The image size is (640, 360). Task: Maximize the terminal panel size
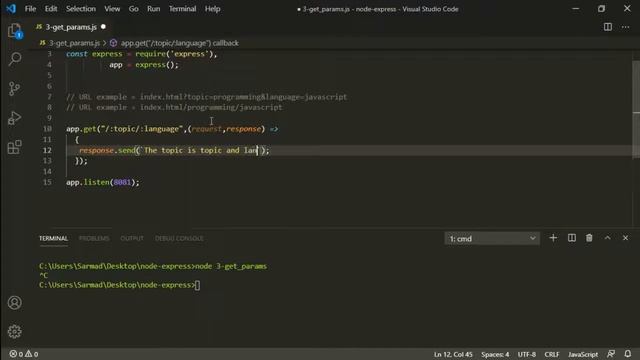tap(607, 238)
